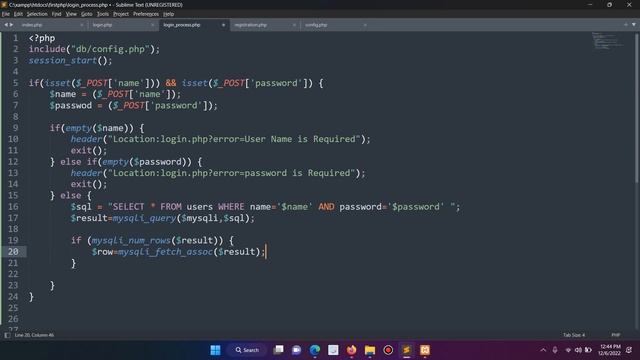Go to previous tab with left arrow
The width and height of the screenshot is (640, 360).
click(x=6, y=25)
